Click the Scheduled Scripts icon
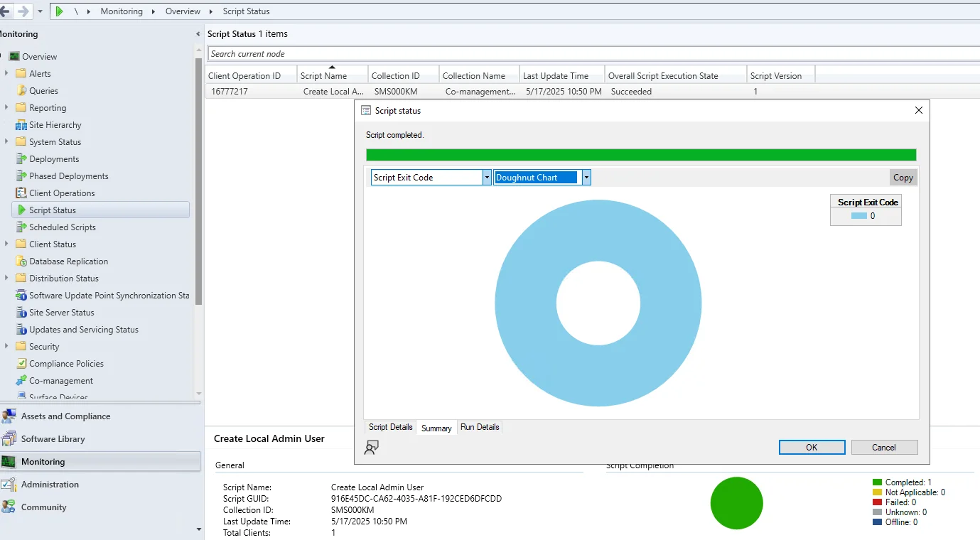980x540 pixels. (x=21, y=227)
